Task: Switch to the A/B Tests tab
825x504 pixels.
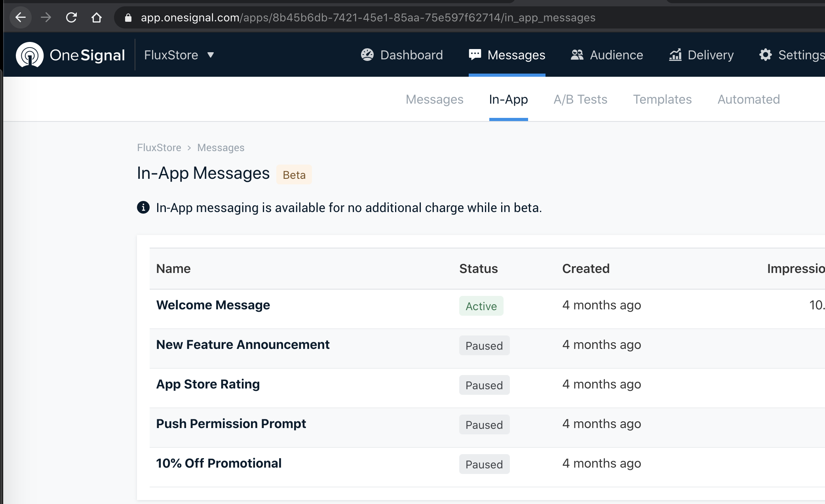Action: [580, 99]
